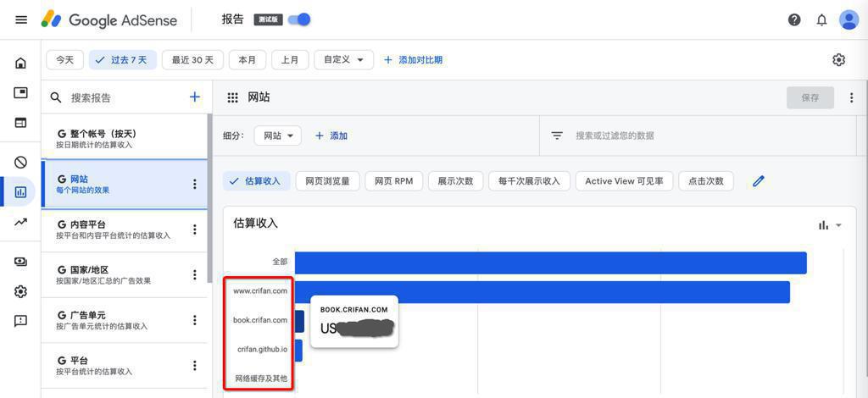Enable the 每千次展示收入 metric chip
Image resolution: width=868 pixels, height=398 pixels.
[529, 180]
